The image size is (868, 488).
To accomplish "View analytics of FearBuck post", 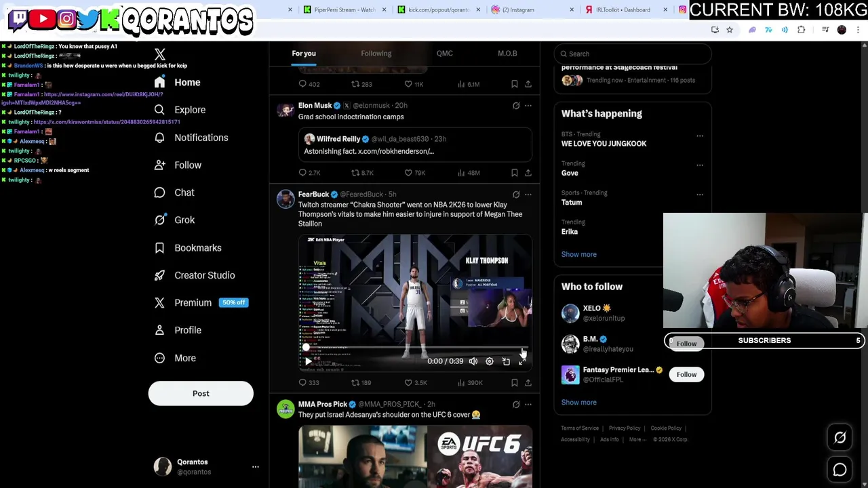I will tap(470, 382).
